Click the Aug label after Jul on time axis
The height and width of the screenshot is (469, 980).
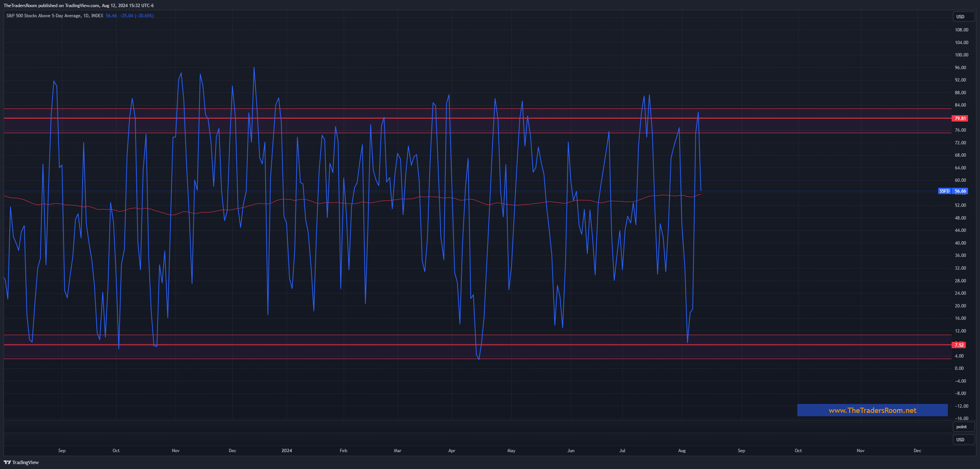click(x=682, y=450)
